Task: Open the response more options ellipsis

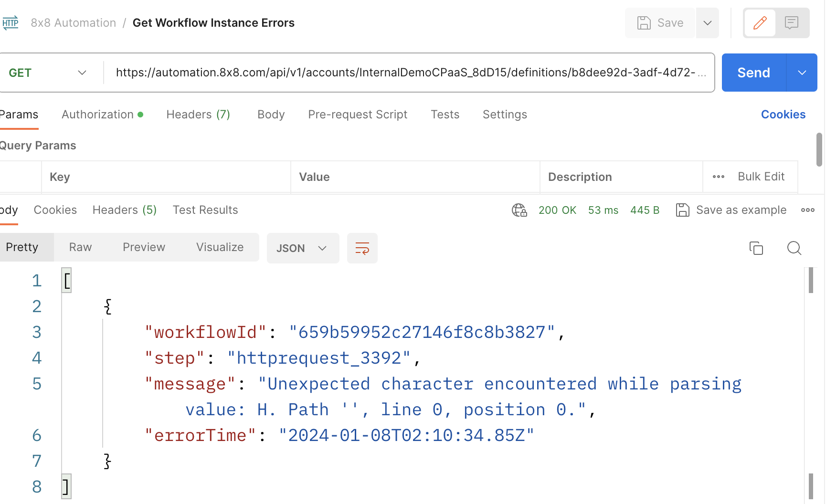Action: tap(807, 210)
